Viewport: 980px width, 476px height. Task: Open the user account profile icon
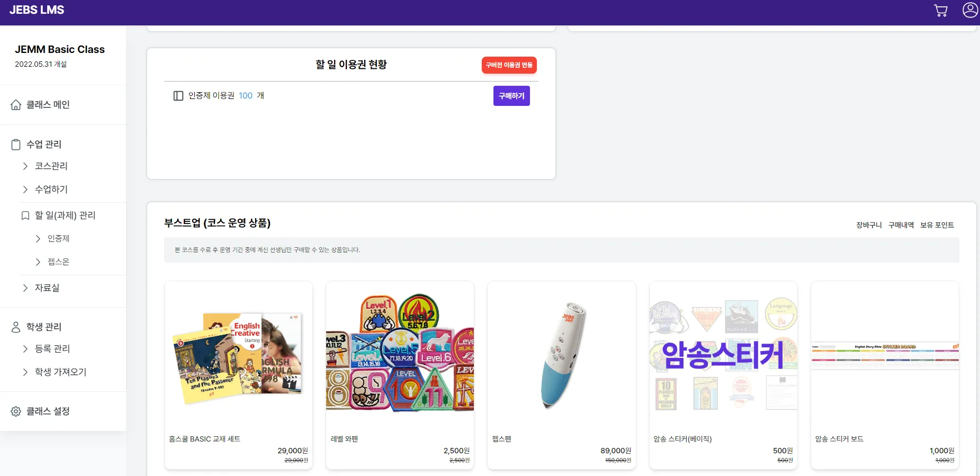[x=970, y=10]
